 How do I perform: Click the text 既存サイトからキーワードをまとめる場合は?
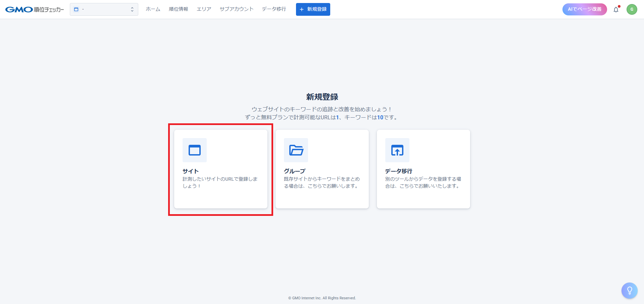pos(322,182)
